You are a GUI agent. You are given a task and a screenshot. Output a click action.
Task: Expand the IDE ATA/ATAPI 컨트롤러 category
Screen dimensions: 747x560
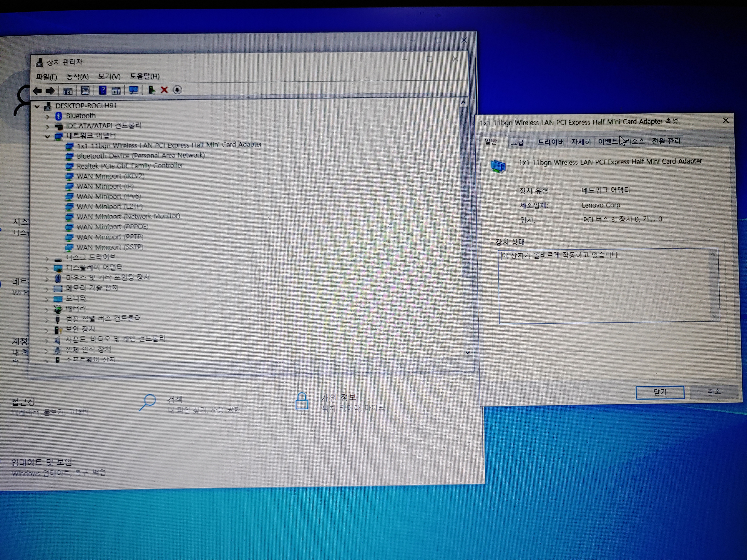click(x=48, y=127)
